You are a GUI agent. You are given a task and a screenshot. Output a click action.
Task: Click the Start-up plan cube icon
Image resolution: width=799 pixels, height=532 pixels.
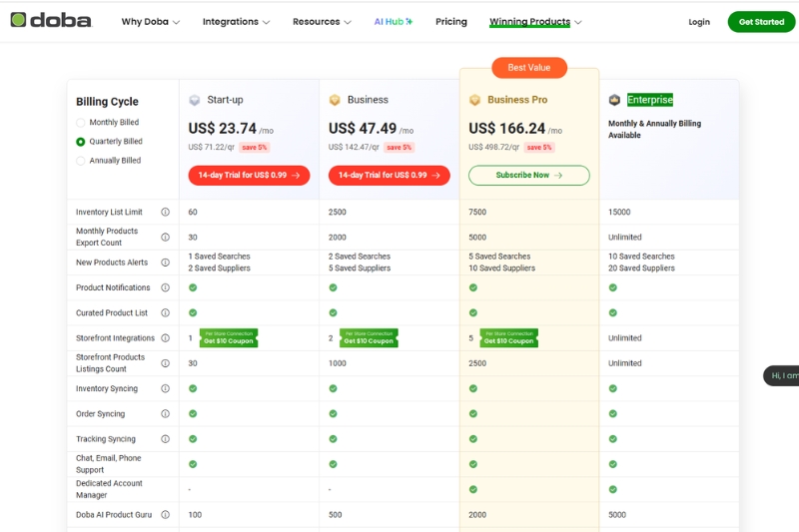[194, 100]
